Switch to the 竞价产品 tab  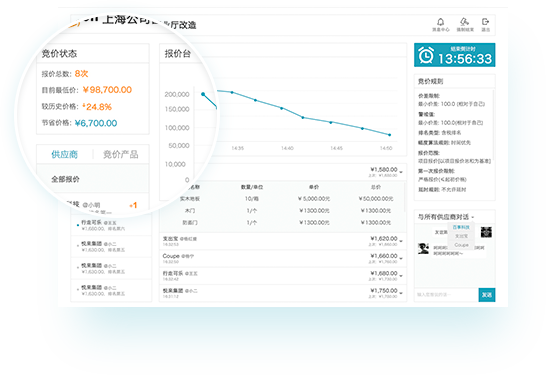[120, 154]
